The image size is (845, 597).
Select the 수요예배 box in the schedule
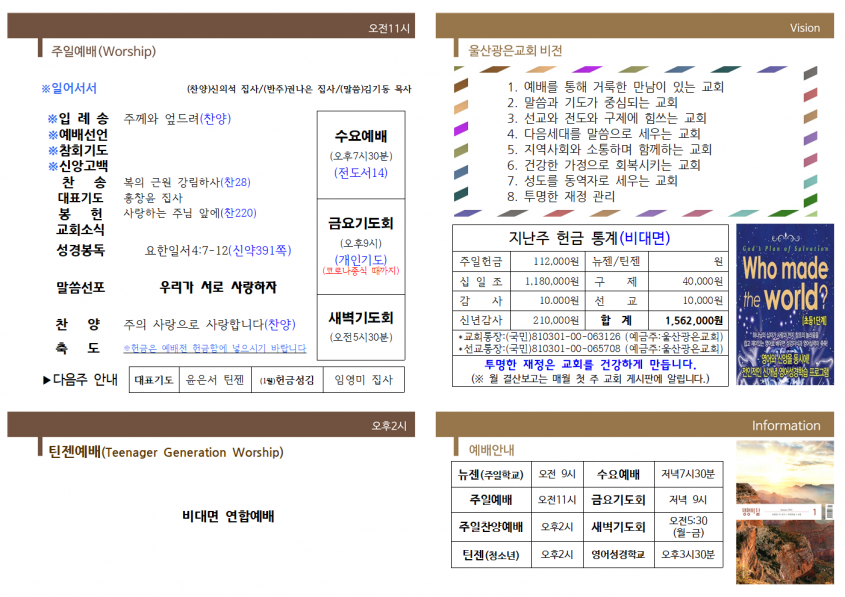[361, 155]
